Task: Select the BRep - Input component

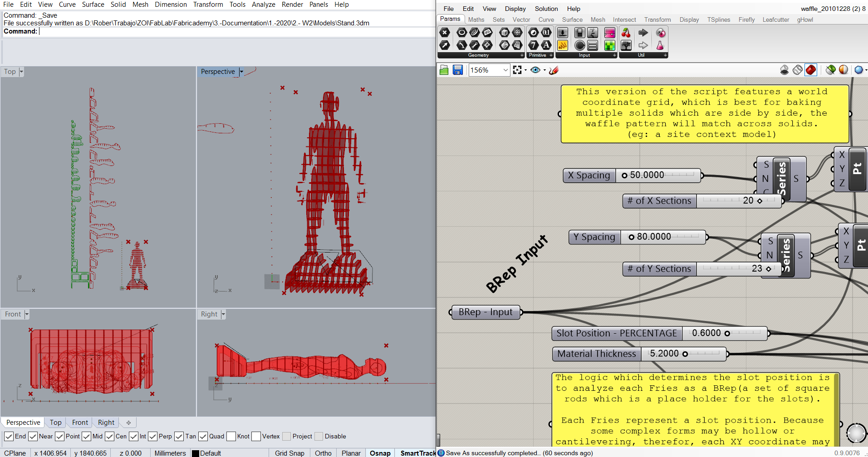Action: click(485, 312)
